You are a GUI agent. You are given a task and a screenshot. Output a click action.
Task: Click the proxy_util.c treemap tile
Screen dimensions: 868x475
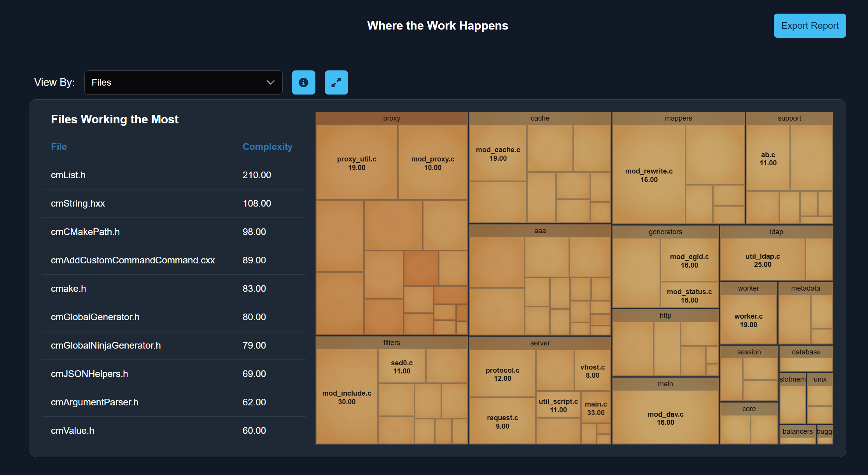click(356, 163)
